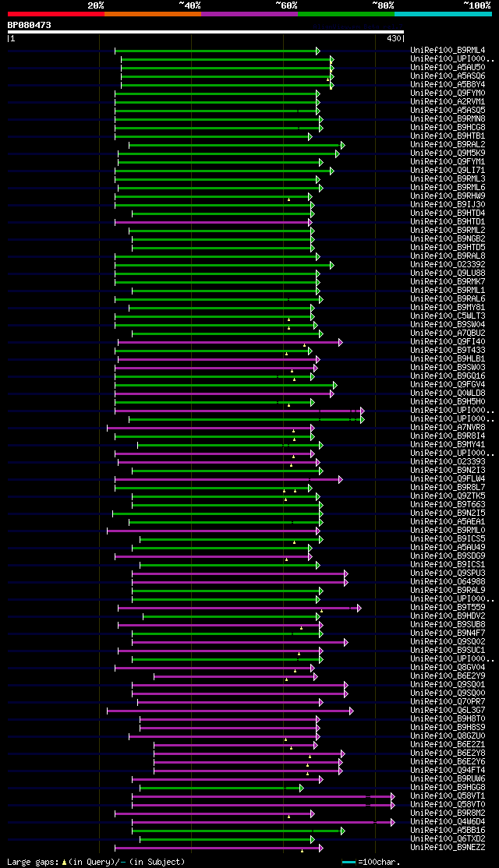Click the purple alignment bar for Q4W6D4

[x=263, y=822]
